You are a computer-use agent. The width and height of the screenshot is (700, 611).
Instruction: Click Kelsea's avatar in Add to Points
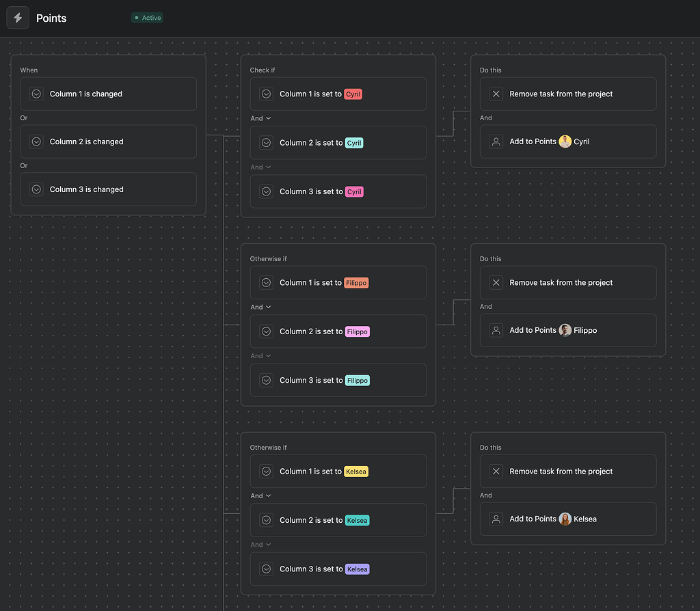[x=565, y=519]
